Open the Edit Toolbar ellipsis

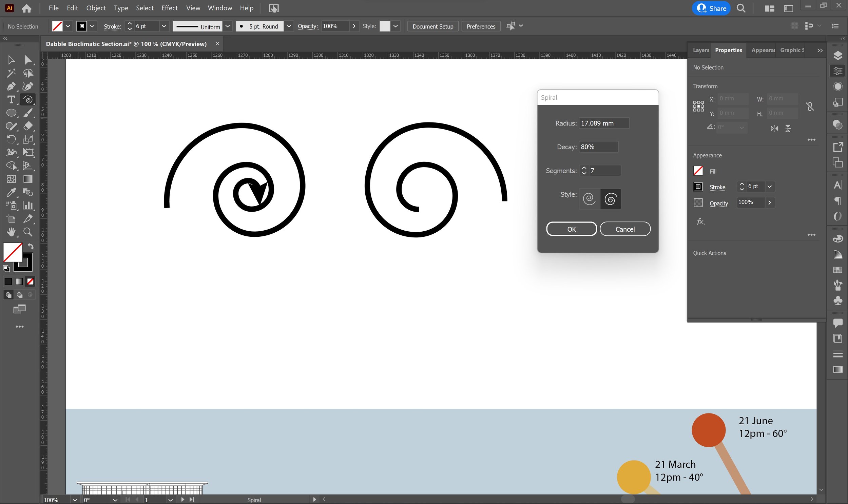[x=20, y=327]
